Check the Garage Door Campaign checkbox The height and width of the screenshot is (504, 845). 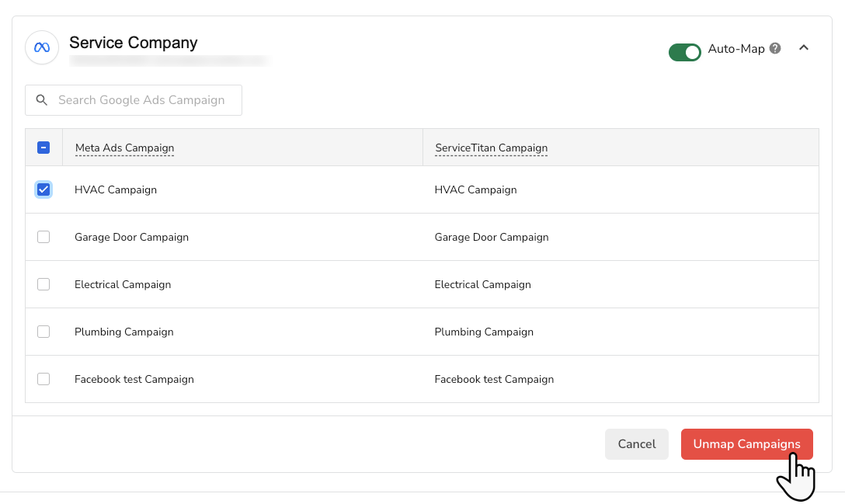pyautogui.click(x=43, y=237)
